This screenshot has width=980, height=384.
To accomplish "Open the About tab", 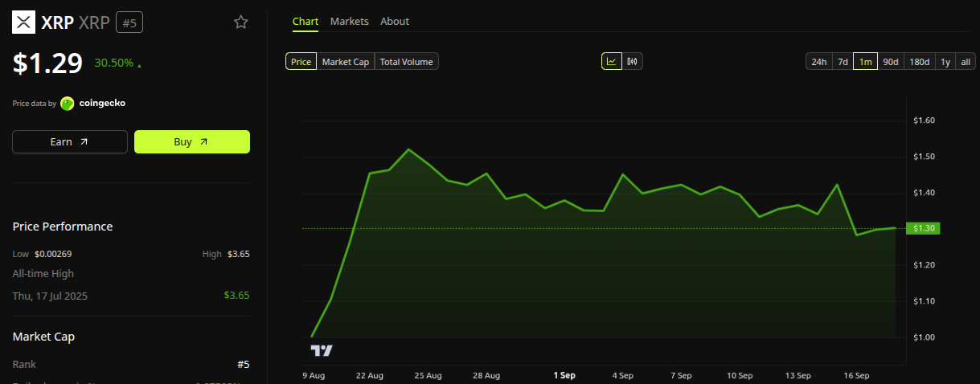I will pos(395,21).
